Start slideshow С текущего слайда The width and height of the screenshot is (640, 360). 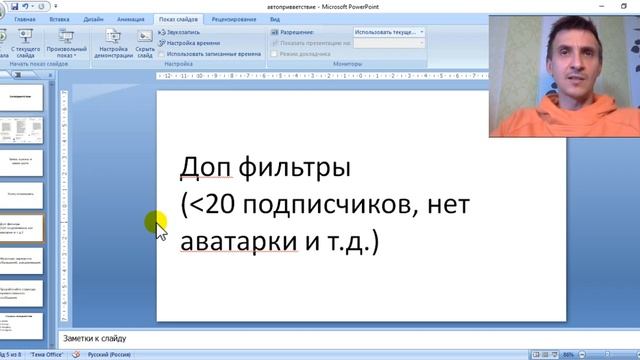coord(25,43)
